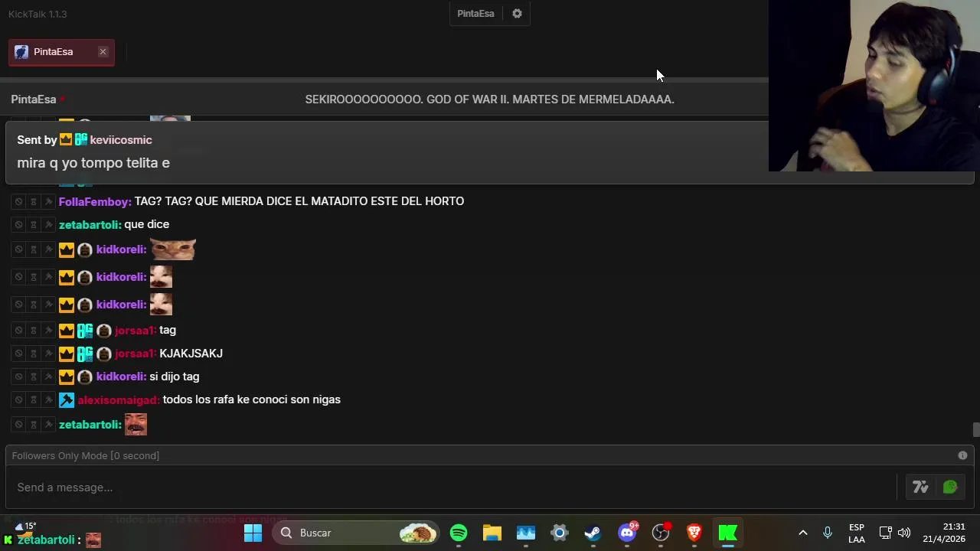Click ban icon on kidkoreli's orange cat message
980x551 pixels.
[18, 249]
